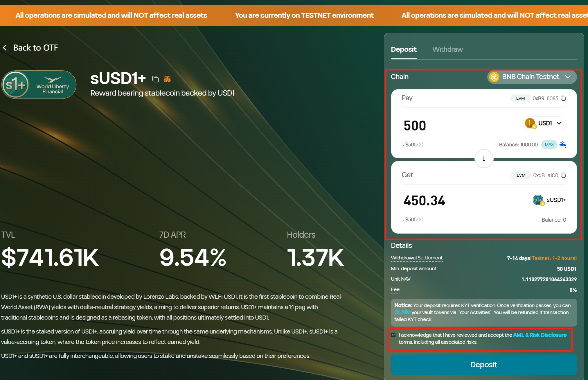The image size is (588, 380).
Task: Click the BNB Chain logo icon
Action: (x=494, y=77)
